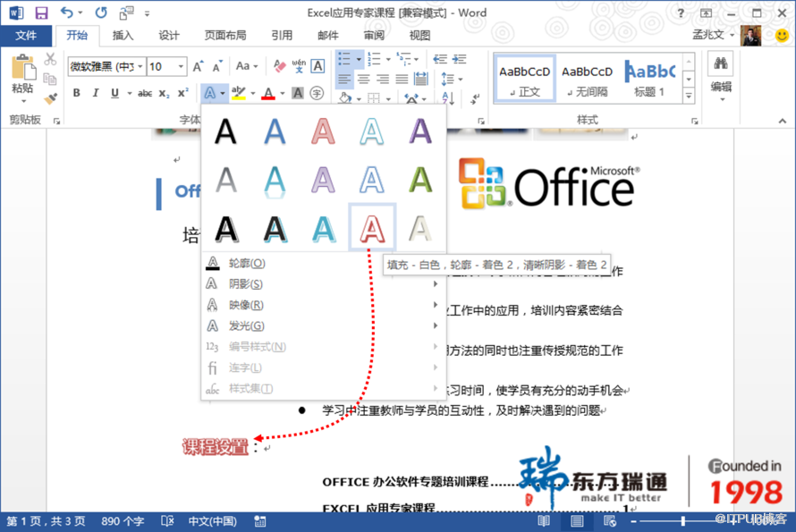Screen dimensions: 796x532
Task: Click the phonetic guide wén icon
Action: pos(299,66)
